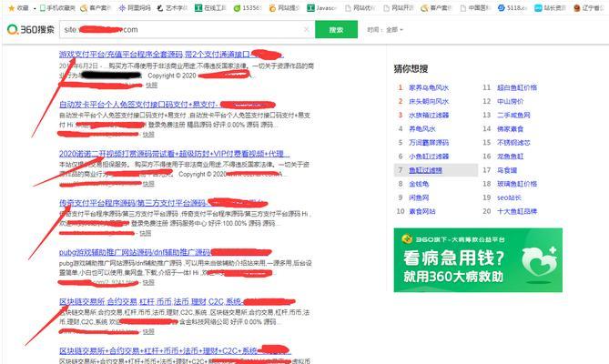
Task: Open the 中国图 bookmark
Action: coord(475,8)
